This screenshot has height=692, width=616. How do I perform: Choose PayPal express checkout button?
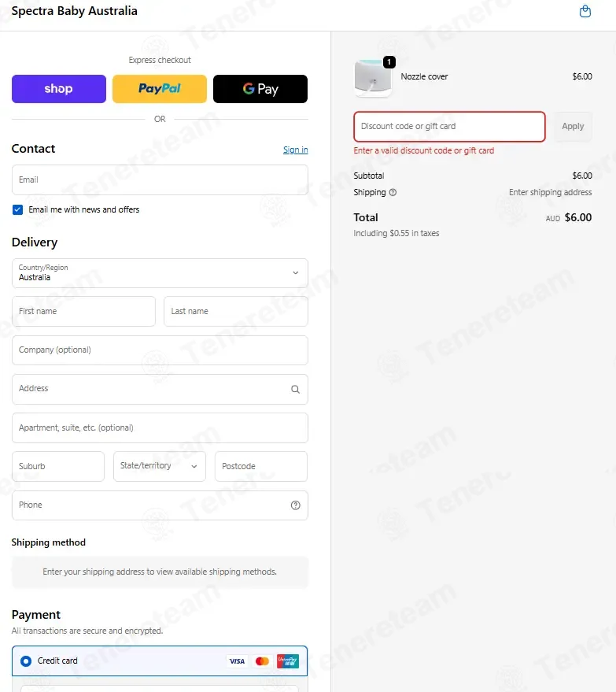point(159,89)
